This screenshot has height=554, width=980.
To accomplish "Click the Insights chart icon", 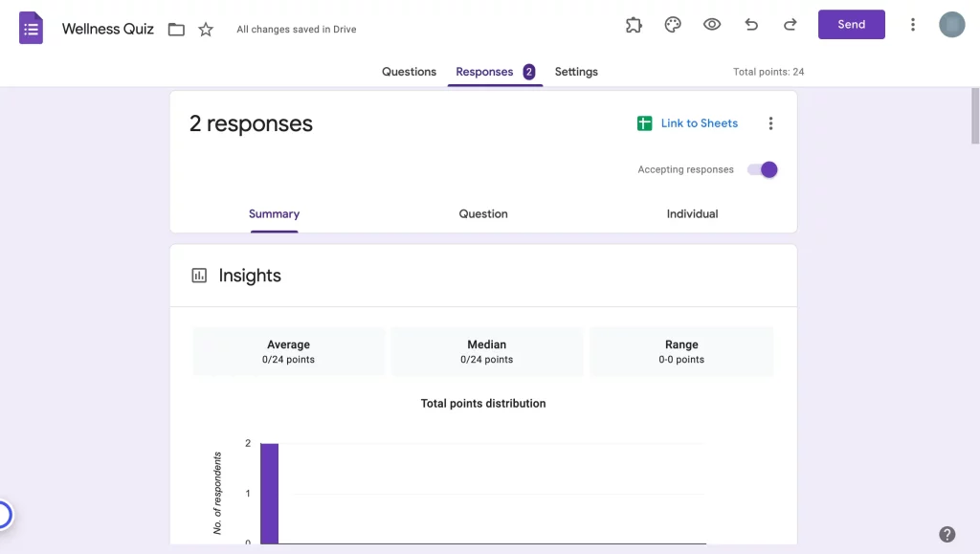I will pos(198,275).
